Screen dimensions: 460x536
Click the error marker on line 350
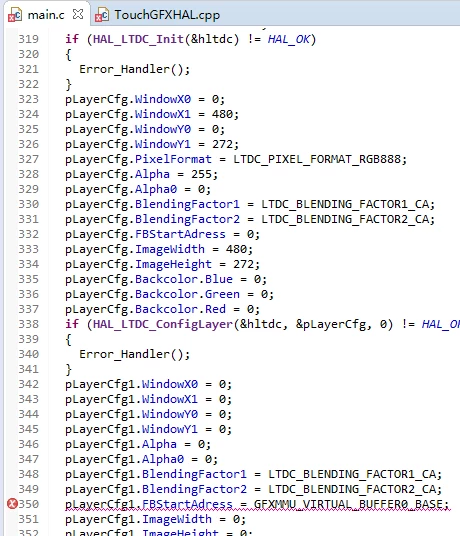pyautogui.click(x=12, y=504)
